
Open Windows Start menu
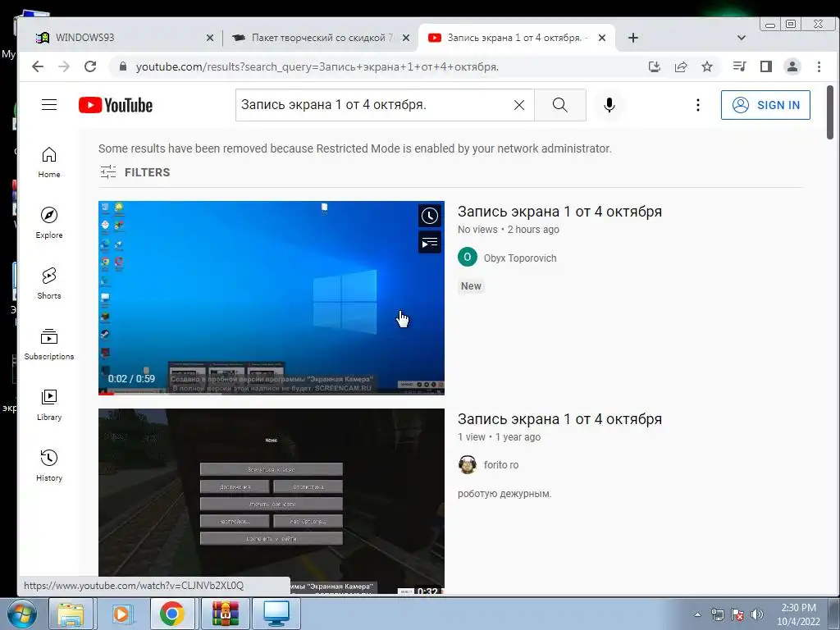tap(21, 614)
